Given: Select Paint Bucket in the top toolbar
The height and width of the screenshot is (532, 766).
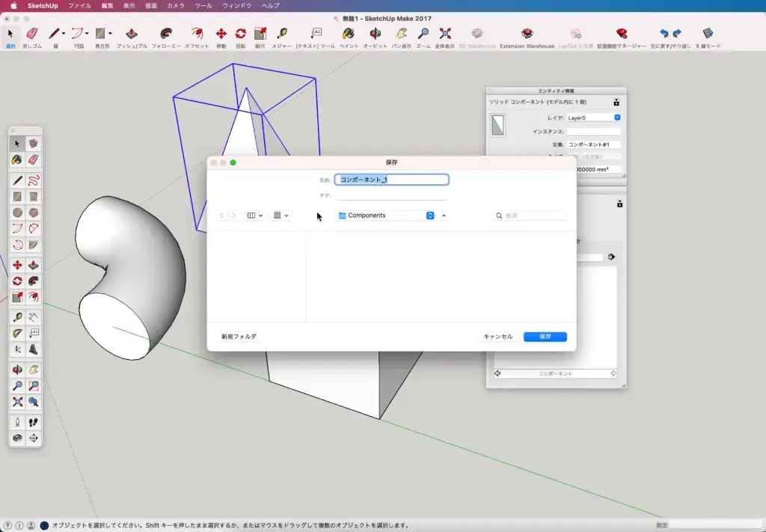Looking at the screenshot, I should tap(349, 33).
